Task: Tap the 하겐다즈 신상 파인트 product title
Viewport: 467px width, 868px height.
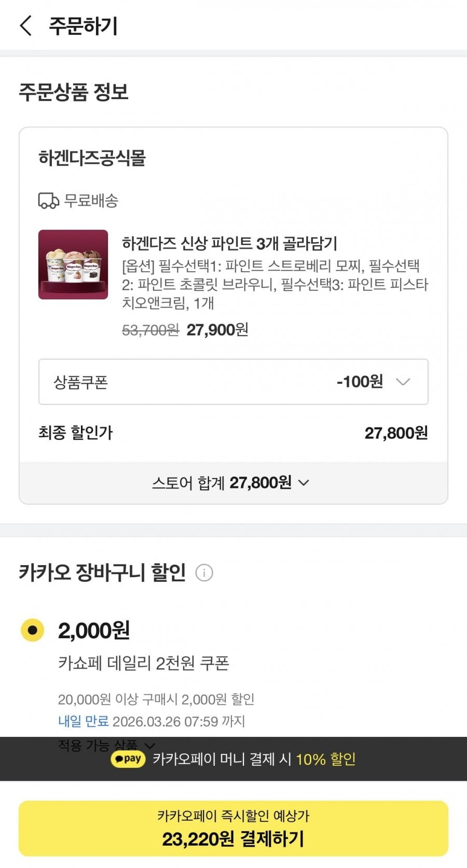Action: [229, 243]
